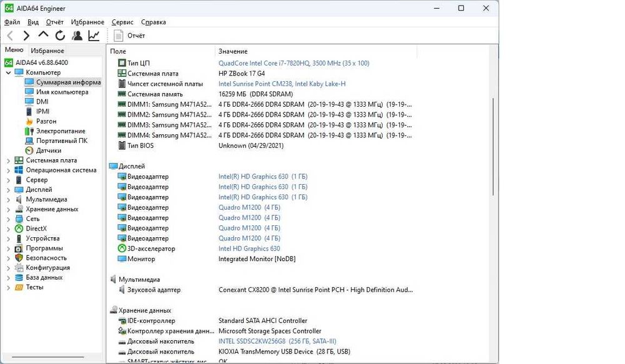Image resolution: width=625 pixels, height=364 pixels.
Task: Click the Back navigation arrow
Action: (x=11, y=36)
